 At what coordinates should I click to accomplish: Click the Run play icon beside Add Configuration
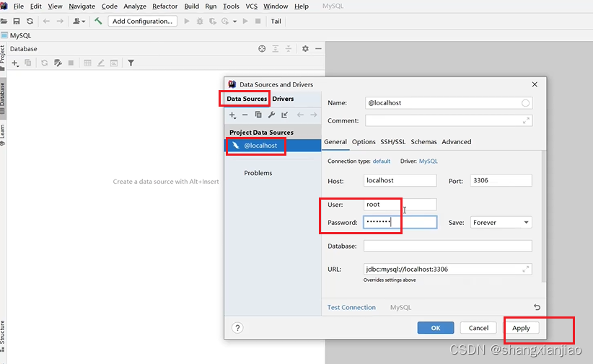[x=186, y=21]
